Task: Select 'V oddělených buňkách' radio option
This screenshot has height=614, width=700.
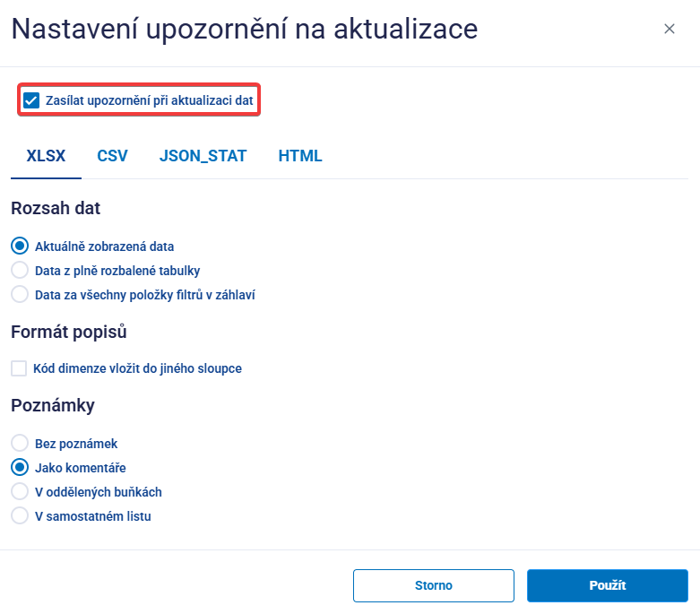Action: [20, 491]
